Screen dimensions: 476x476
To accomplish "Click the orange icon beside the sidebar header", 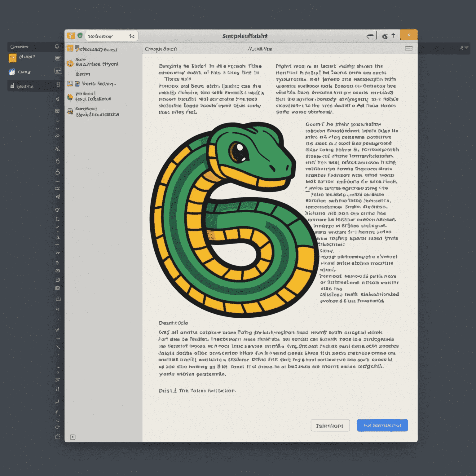I will (70, 48).
